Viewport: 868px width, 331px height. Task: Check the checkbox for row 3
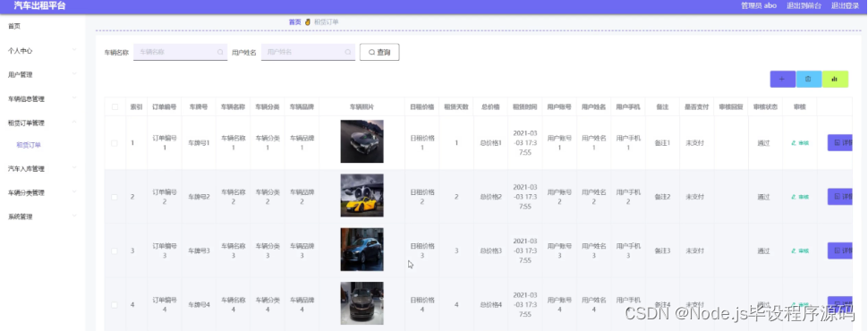pyautogui.click(x=115, y=250)
